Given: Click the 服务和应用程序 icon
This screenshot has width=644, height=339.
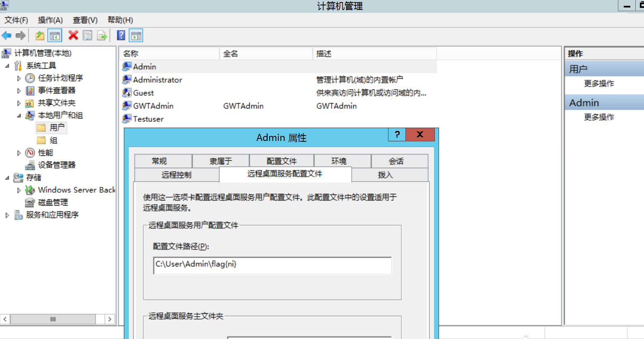Looking at the screenshot, I should [x=18, y=215].
